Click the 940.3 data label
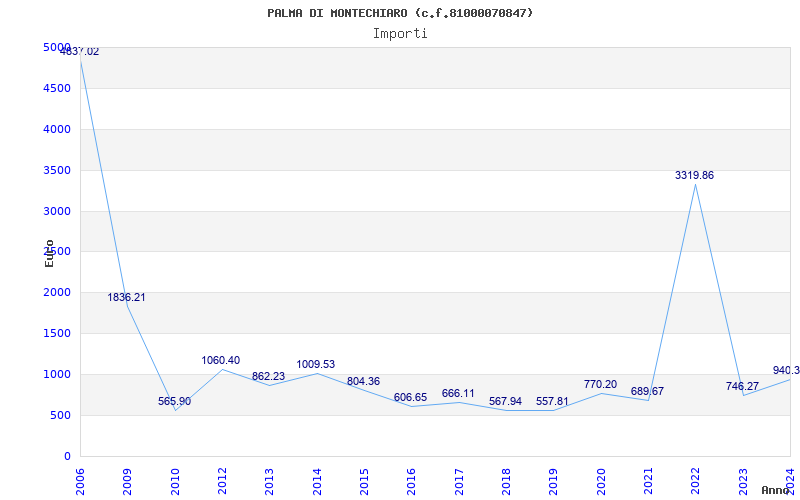This screenshot has width=800, height=500. 786,370
